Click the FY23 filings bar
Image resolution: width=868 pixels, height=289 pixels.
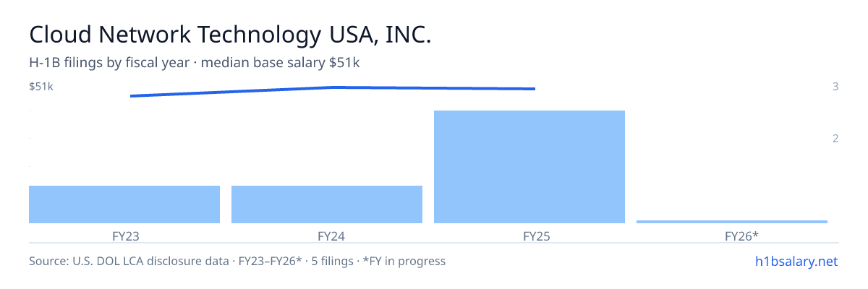tap(124, 204)
